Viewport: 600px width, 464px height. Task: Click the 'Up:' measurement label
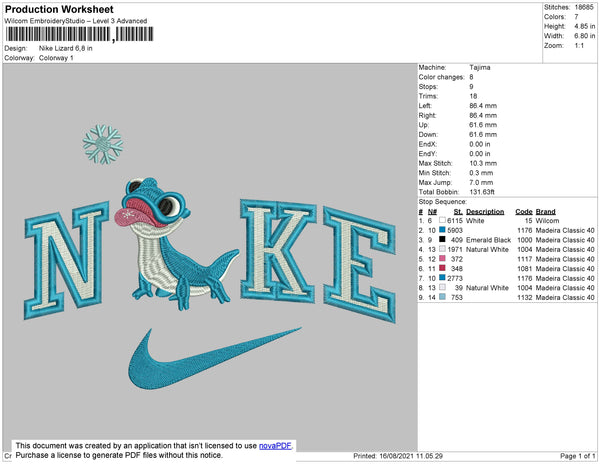pos(424,125)
